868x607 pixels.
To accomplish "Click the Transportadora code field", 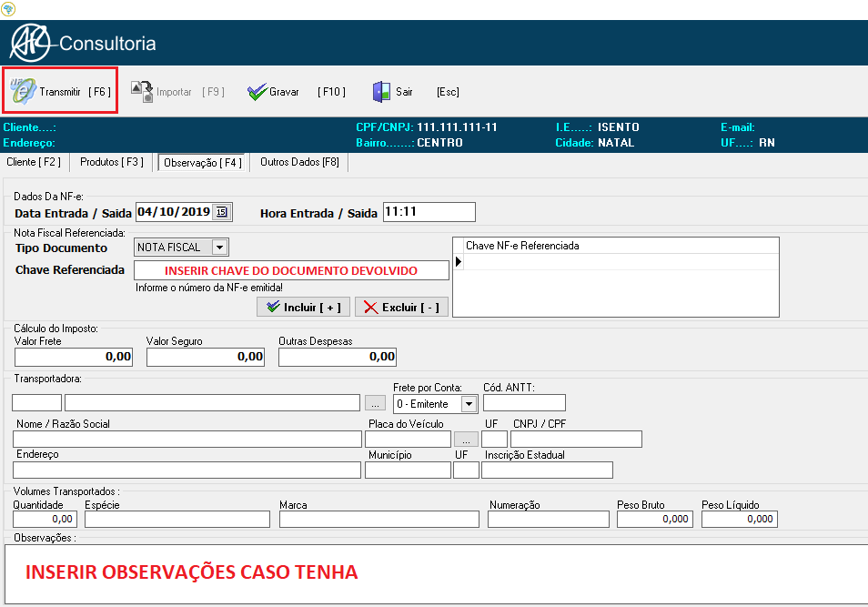I will coord(36,402).
